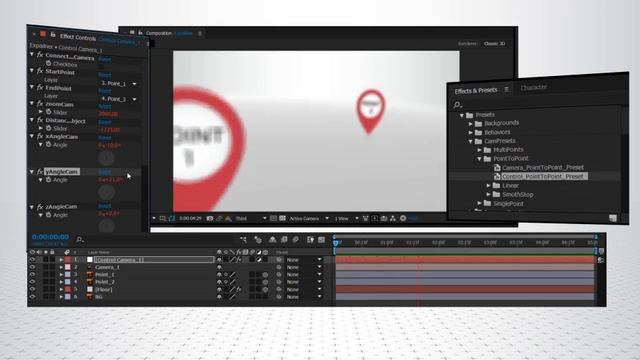Toggle the hide shy layers icon in the timeline header
The height and width of the screenshot is (360, 640).
[273, 240]
